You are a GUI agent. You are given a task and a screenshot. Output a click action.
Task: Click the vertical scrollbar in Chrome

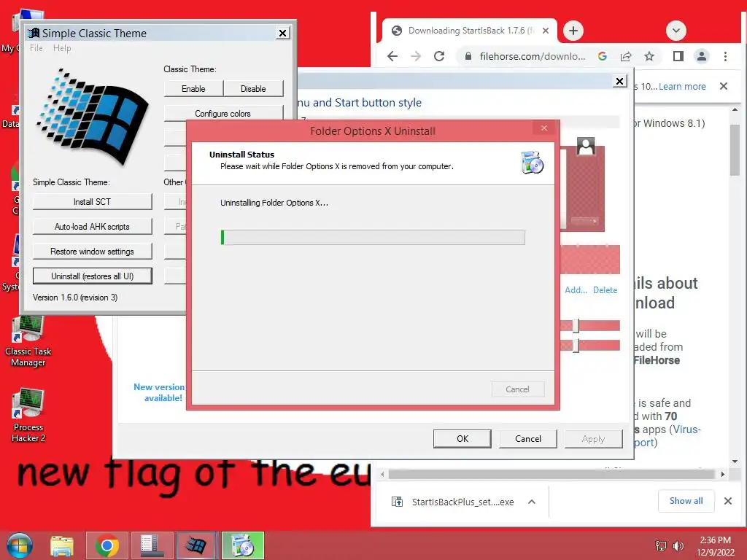[735, 151]
